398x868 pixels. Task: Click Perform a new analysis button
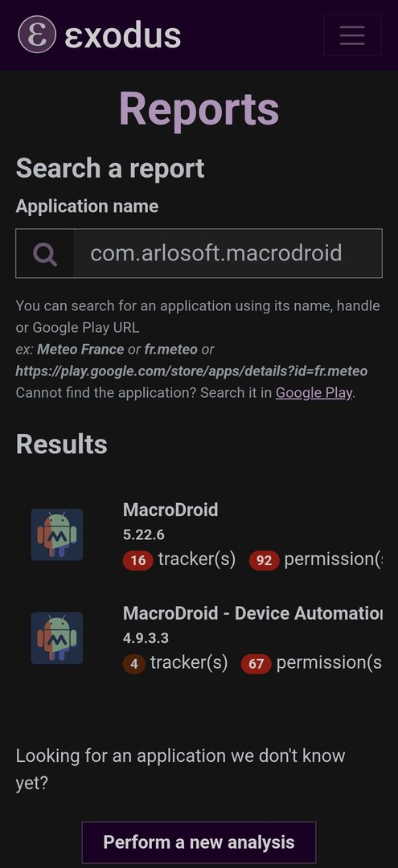click(x=199, y=842)
